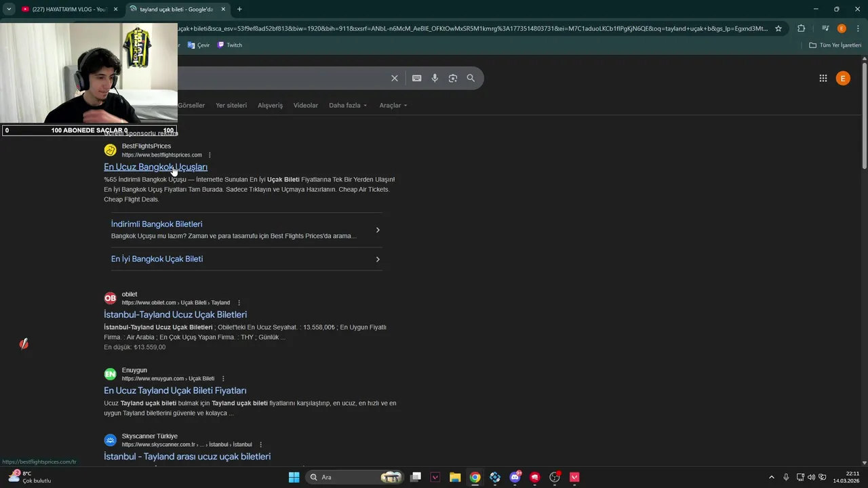Screen dimensions: 868x488
Task: Open more options for Enuygun result
Action: [x=223, y=379]
